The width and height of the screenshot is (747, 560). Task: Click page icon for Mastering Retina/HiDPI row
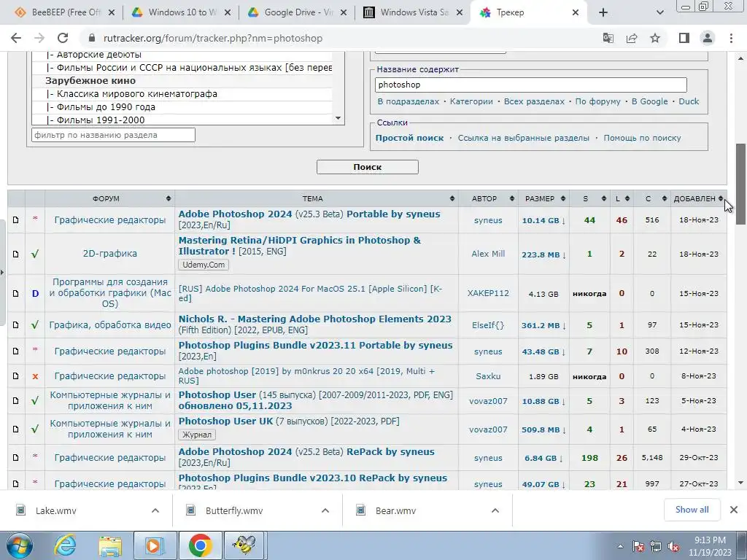(x=16, y=254)
